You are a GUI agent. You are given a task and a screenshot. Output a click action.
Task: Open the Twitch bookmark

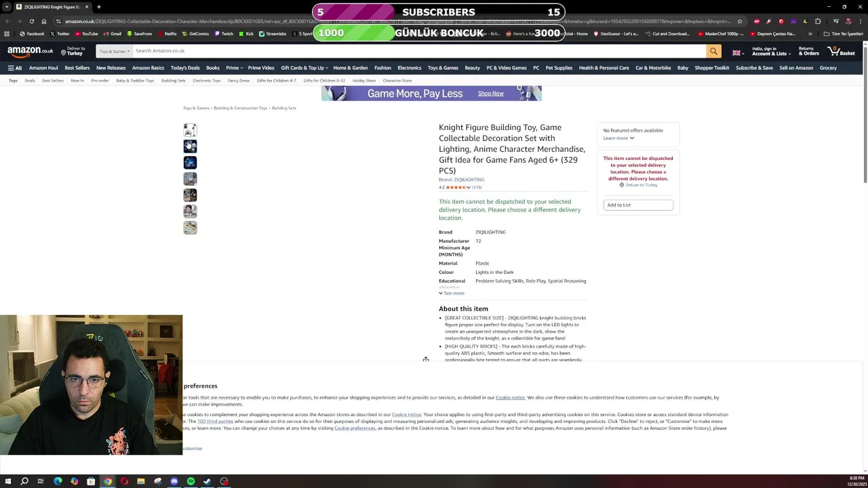click(224, 34)
